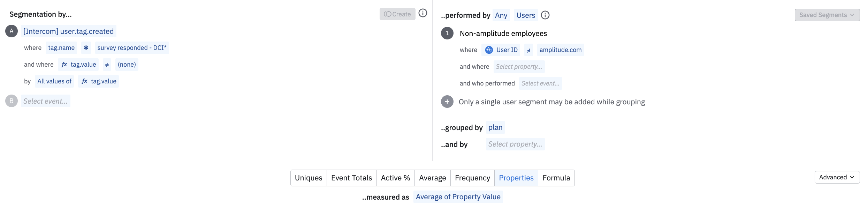This screenshot has width=868, height=208.
Task: Click the Amplitude logo icon in User ID
Action: coord(489,50)
